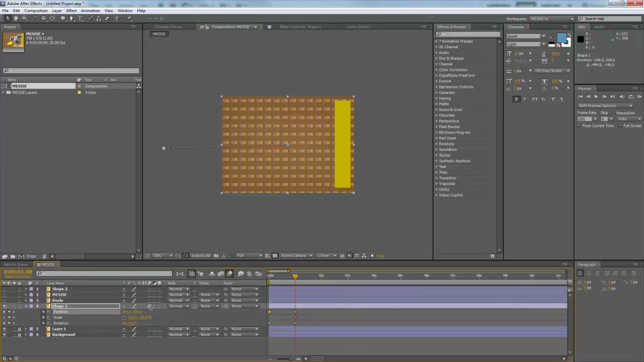Expand the Animation Presets category
The height and width of the screenshot is (362, 644).
pyautogui.click(x=437, y=41)
